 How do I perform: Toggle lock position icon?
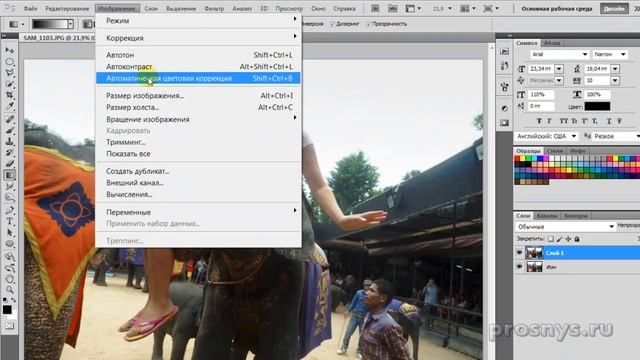tap(568, 239)
